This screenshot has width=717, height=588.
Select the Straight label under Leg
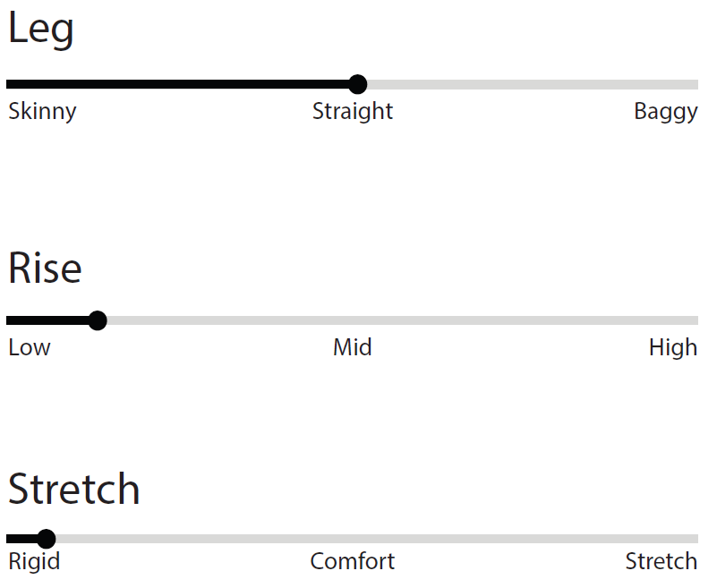pos(353,111)
